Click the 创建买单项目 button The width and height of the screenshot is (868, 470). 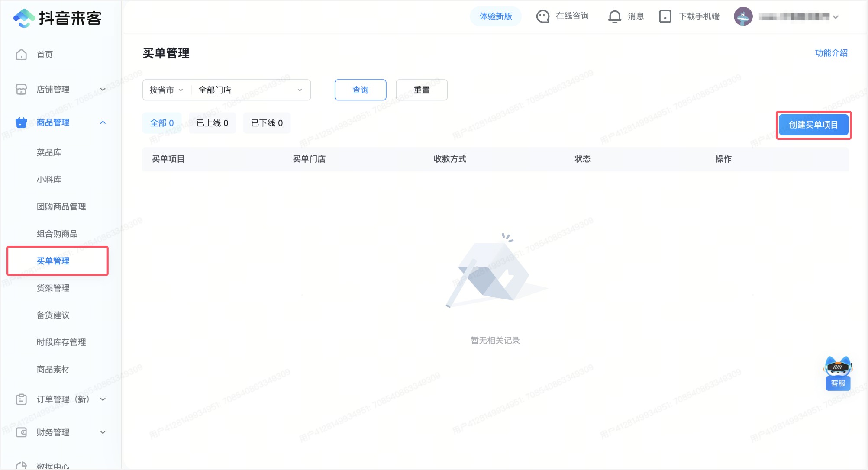pos(813,125)
